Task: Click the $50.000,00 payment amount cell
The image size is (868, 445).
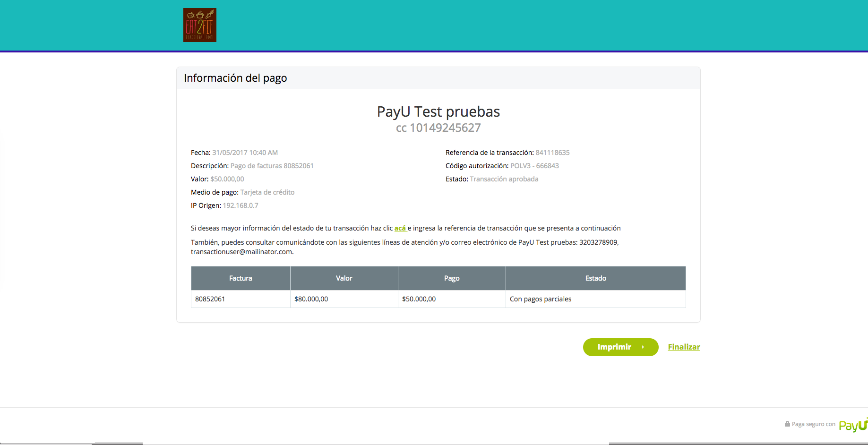Action: click(x=419, y=299)
